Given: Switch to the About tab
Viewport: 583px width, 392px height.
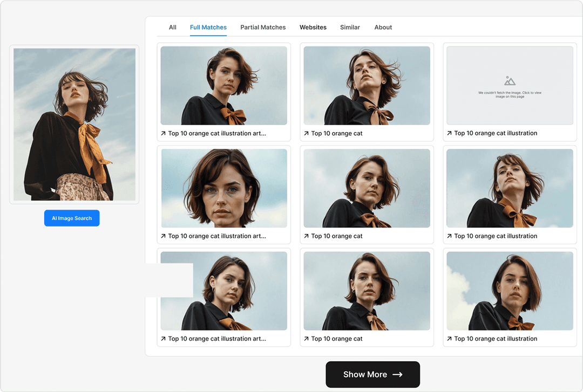Looking at the screenshot, I should click(x=383, y=27).
